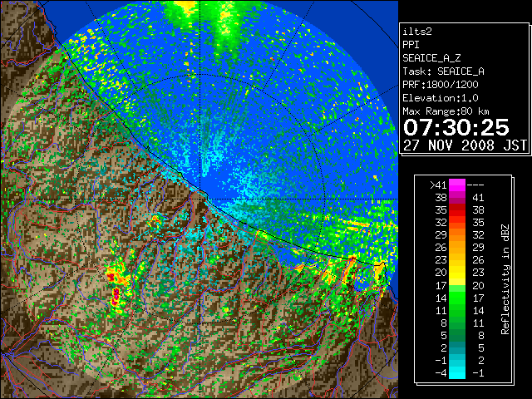
Task: Pick the red 35–38 dBZ color band
Action: pos(457,209)
